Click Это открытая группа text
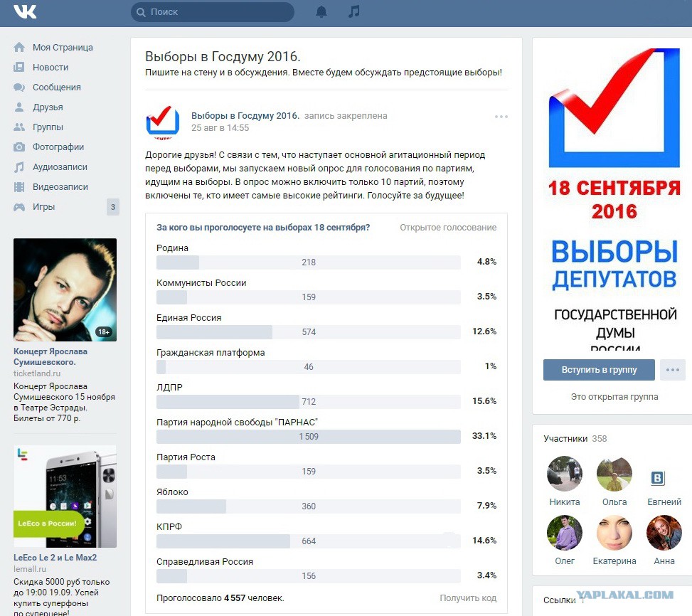692x616 pixels. click(x=614, y=397)
